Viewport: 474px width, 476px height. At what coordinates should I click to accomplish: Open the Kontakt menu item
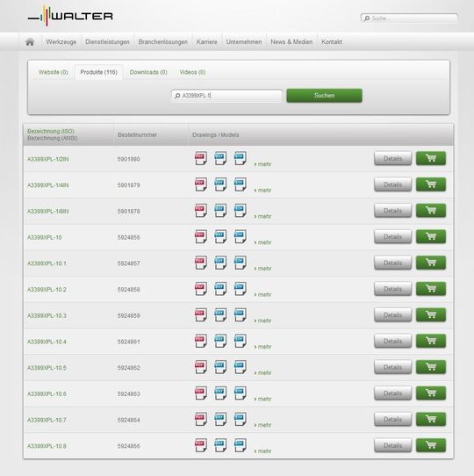point(332,42)
